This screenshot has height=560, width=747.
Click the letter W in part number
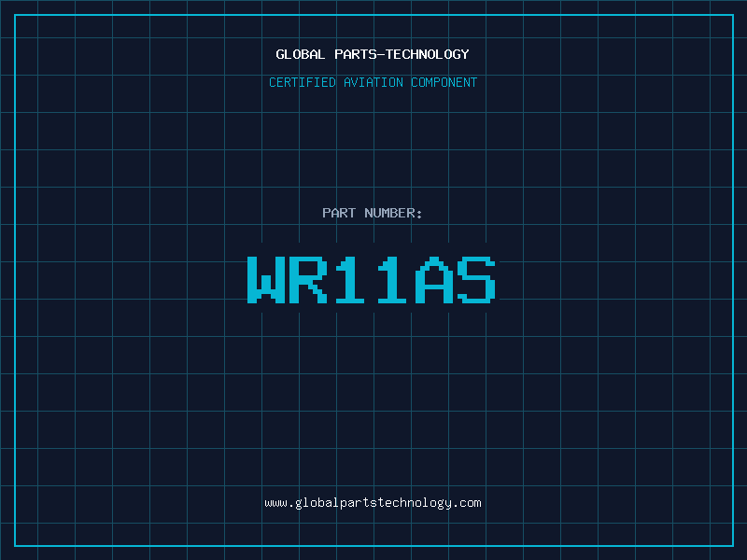coord(266,279)
